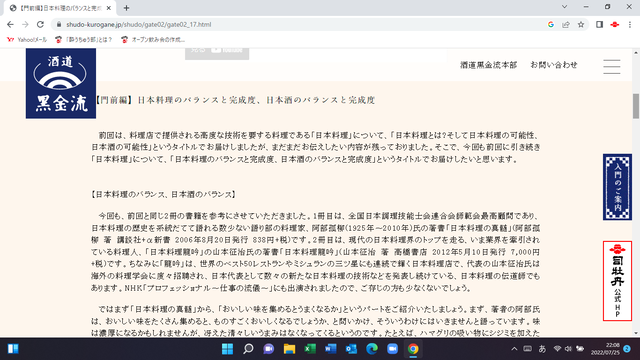Select the 門前編 日本料理のバランス tab
Viewport: 640px width, 360px height.
coord(60,8)
